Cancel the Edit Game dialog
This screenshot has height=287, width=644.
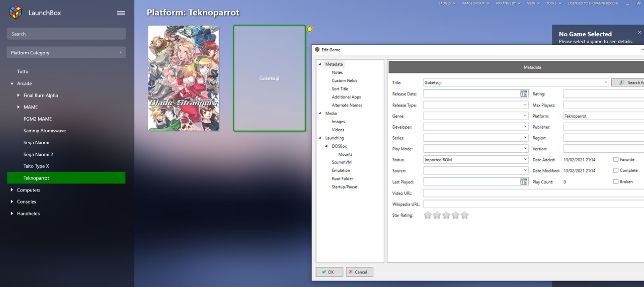359,272
